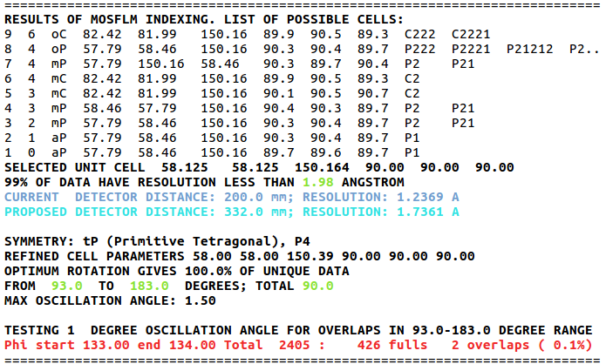Click row 7 mP cell value 150.16 in second column
The width and height of the screenshot is (606, 364).
(x=160, y=64)
